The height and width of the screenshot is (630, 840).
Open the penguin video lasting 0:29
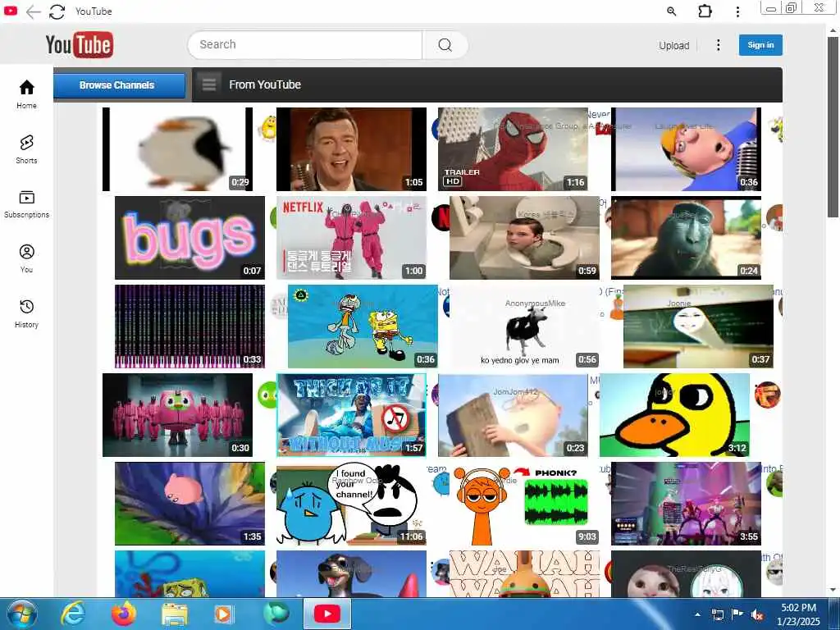pos(177,149)
